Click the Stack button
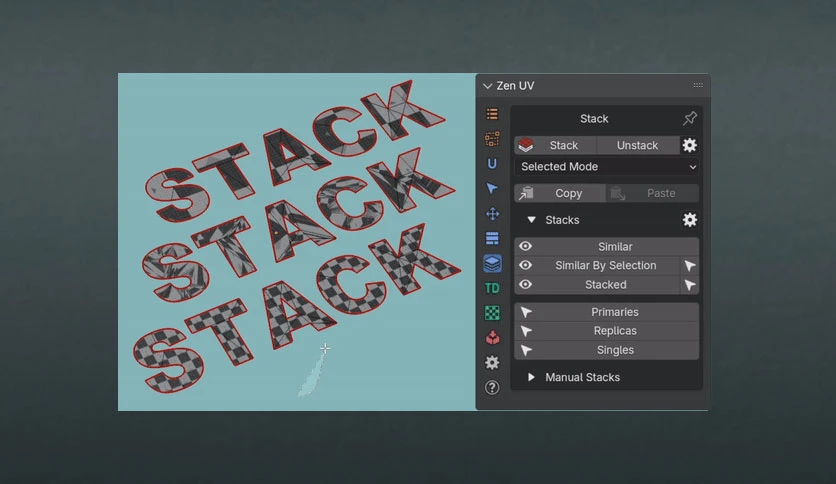The height and width of the screenshot is (484, 836). tap(555, 145)
